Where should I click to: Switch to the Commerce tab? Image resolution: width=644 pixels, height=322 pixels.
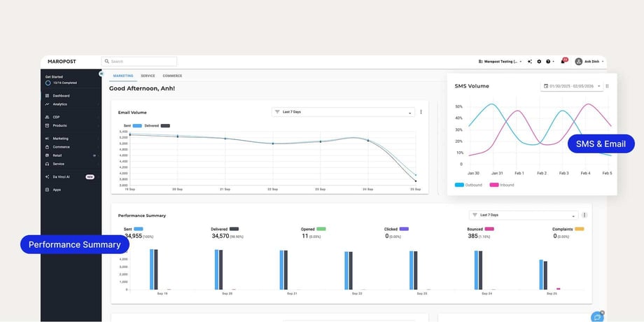172,76
